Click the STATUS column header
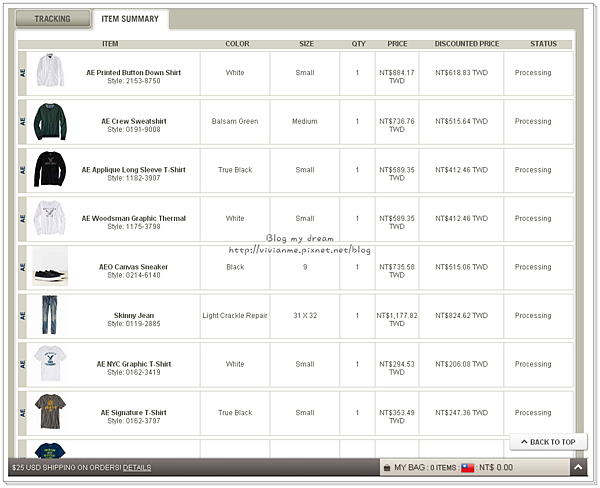 pos(543,44)
